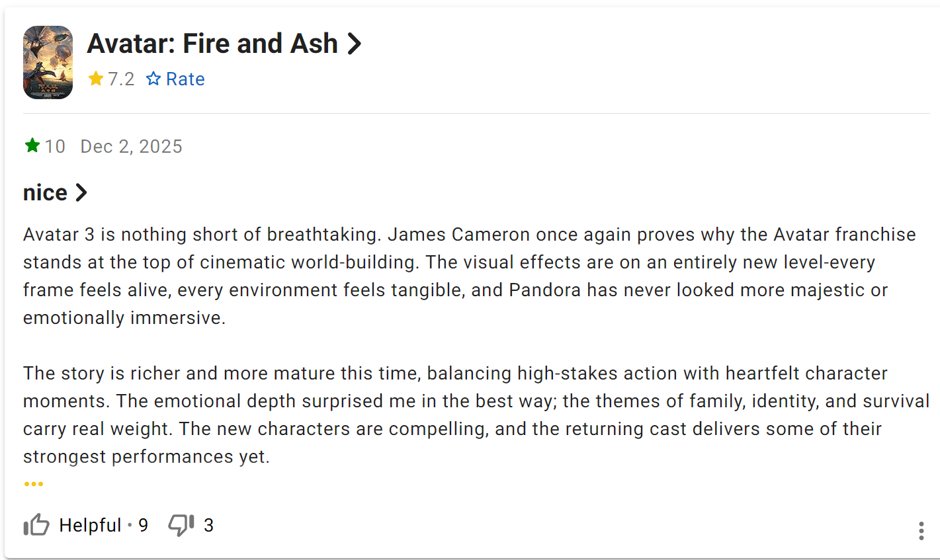Click the Helpful label
This screenshot has width=940, height=560.
click(x=90, y=525)
